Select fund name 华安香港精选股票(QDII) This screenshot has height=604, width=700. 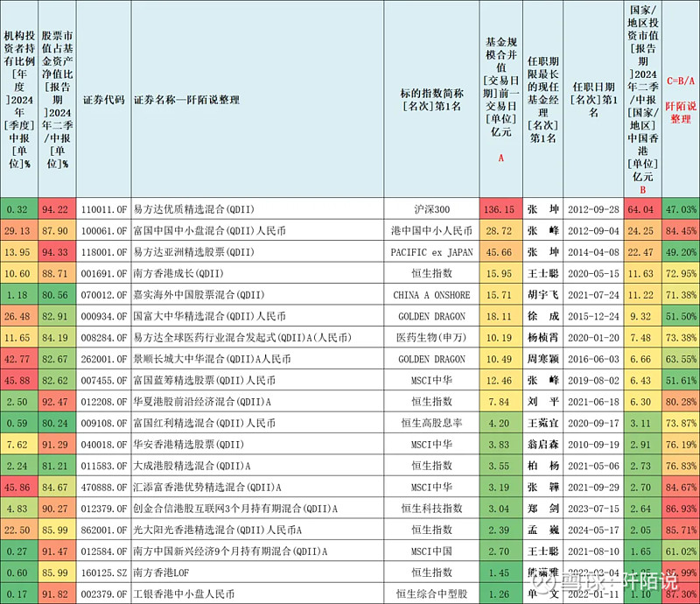(x=189, y=445)
